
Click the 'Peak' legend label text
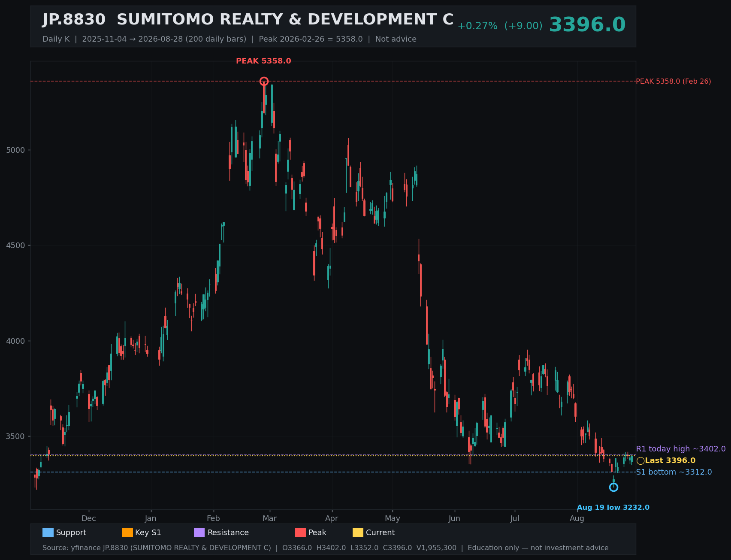point(317,533)
